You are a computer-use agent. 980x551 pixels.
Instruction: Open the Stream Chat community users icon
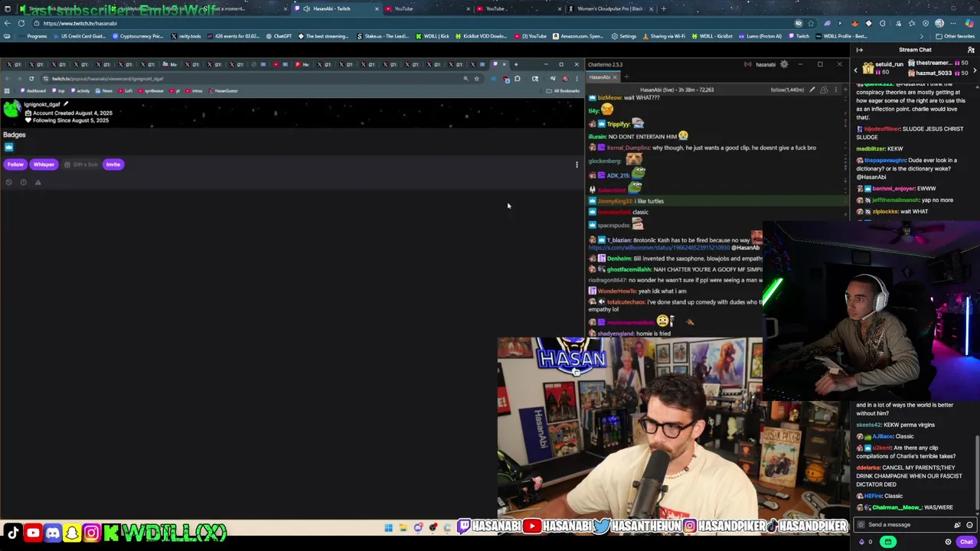click(971, 51)
